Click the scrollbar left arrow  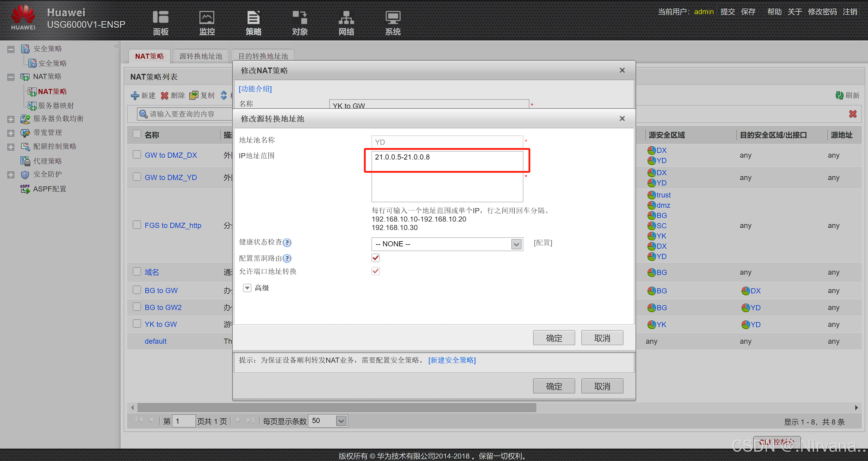(x=132, y=407)
